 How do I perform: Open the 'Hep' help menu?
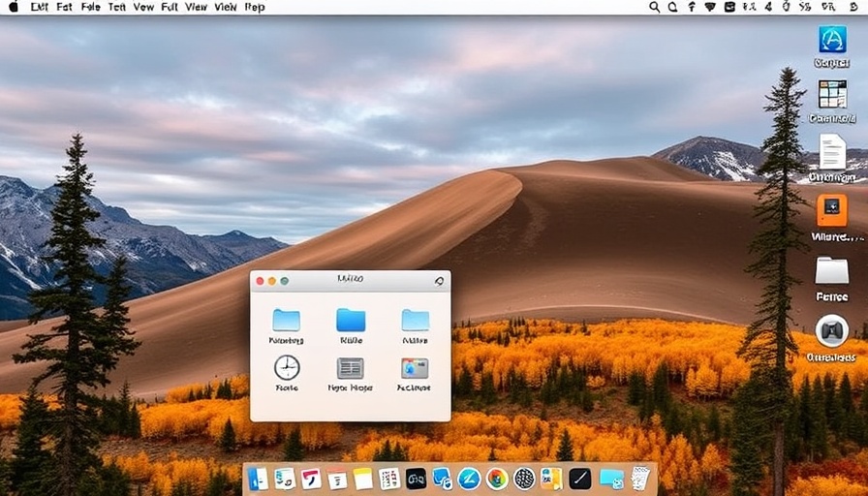click(255, 7)
